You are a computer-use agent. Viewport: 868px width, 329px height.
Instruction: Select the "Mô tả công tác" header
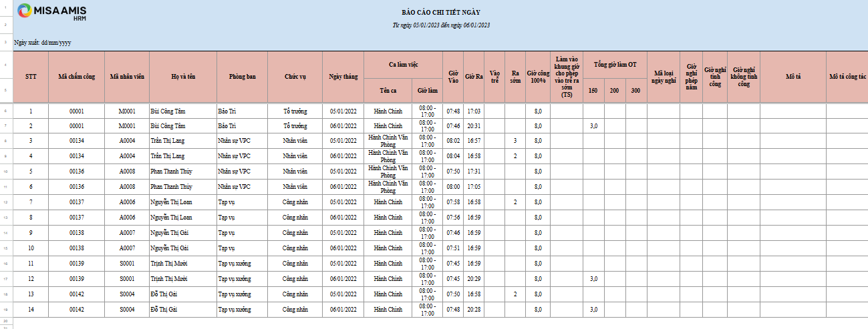(x=847, y=77)
